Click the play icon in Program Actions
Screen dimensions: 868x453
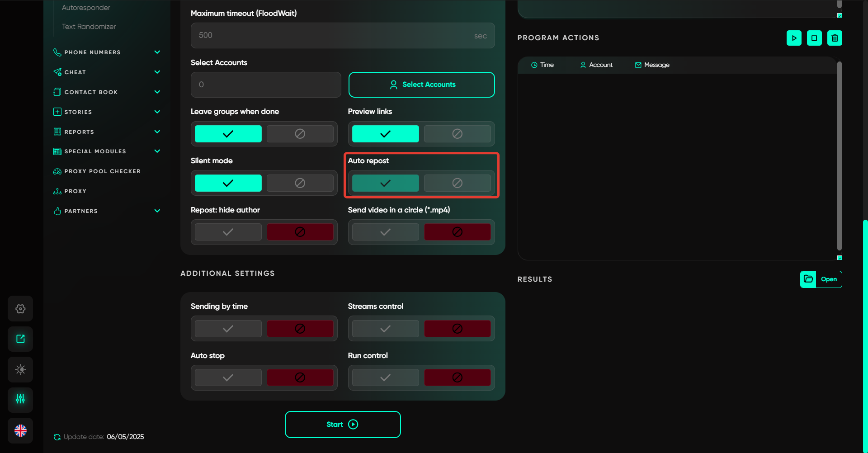click(x=794, y=38)
